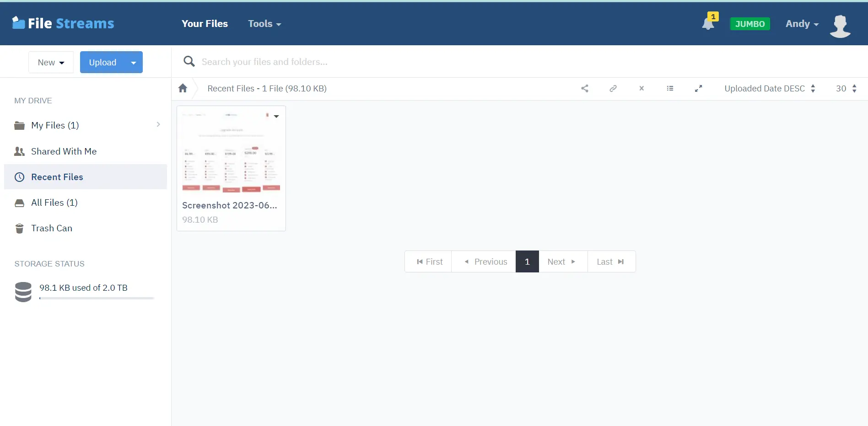868x426 pixels.
Task: Click the storage usage progress bar
Action: 97,298
